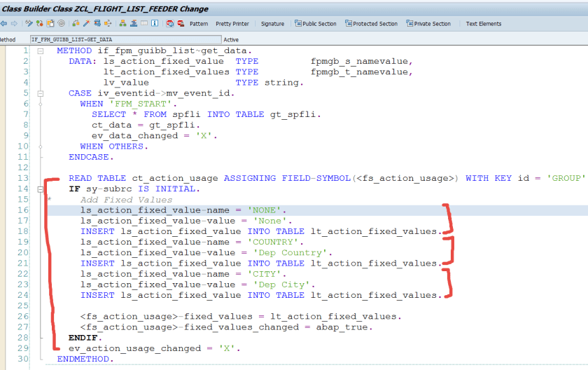Click READ TABLE on line 13

97,178
